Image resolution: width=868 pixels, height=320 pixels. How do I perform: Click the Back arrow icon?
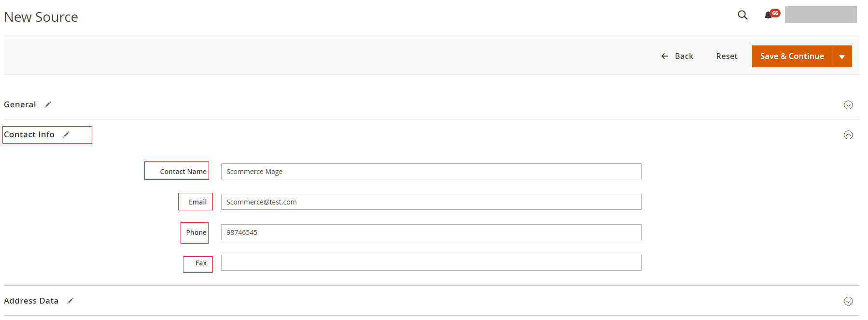click(665, 57)
